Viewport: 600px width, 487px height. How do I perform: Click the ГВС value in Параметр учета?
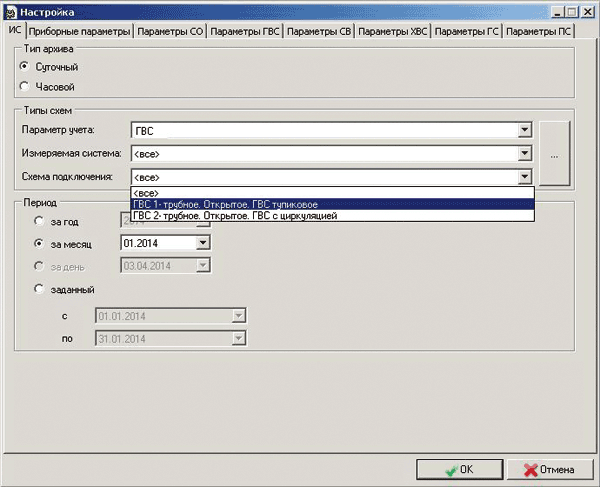[x=144, y=131]
